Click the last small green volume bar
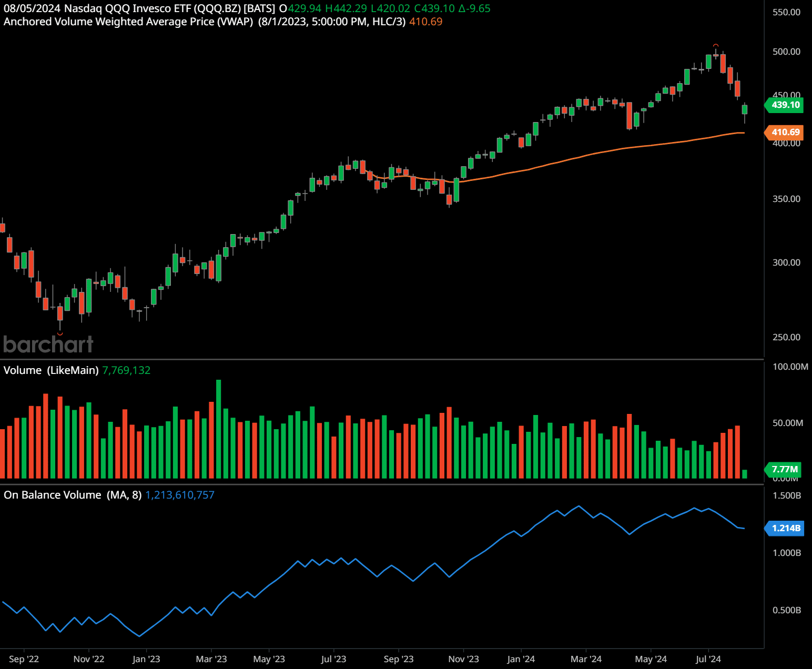This screenshot has width=812, height=669. [x=745, y=474]
